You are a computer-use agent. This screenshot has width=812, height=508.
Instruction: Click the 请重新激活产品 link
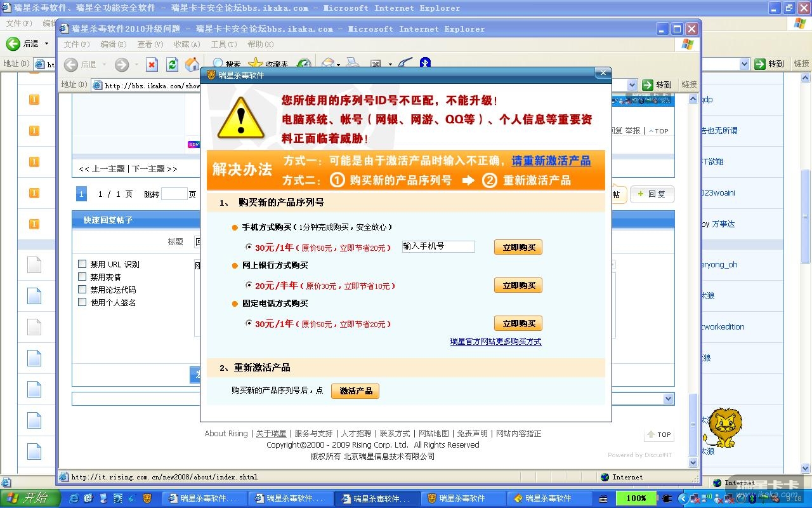point(551,161)
